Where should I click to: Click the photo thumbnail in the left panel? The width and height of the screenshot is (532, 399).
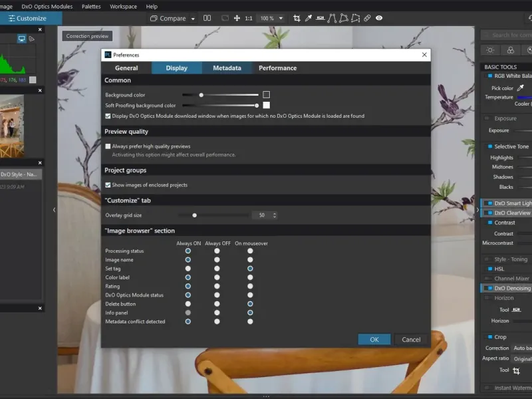click(12, 126)
